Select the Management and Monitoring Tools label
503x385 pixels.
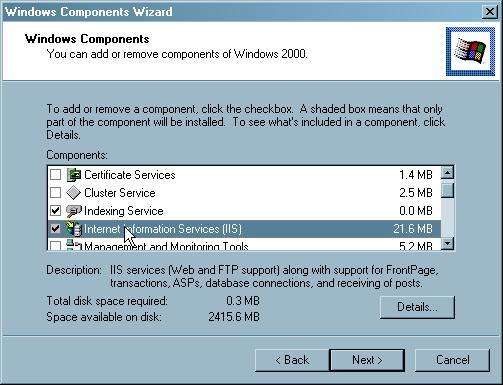point(166,246)
